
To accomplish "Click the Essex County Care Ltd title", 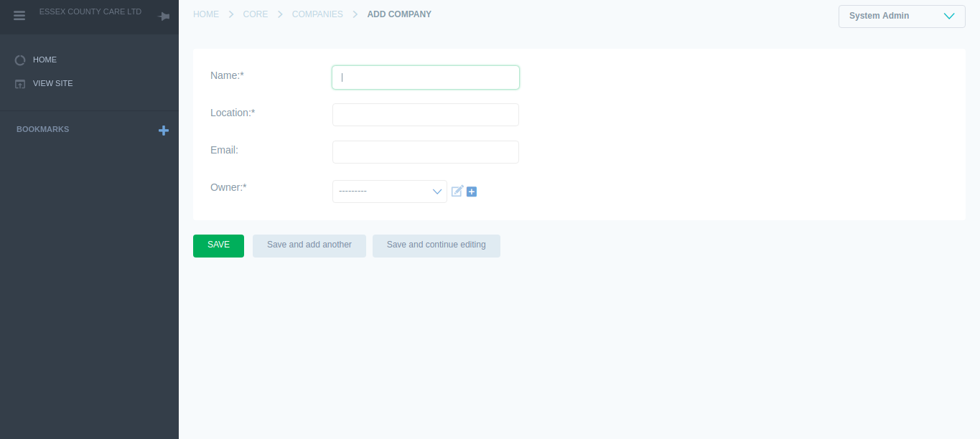I will click(90, 12).
